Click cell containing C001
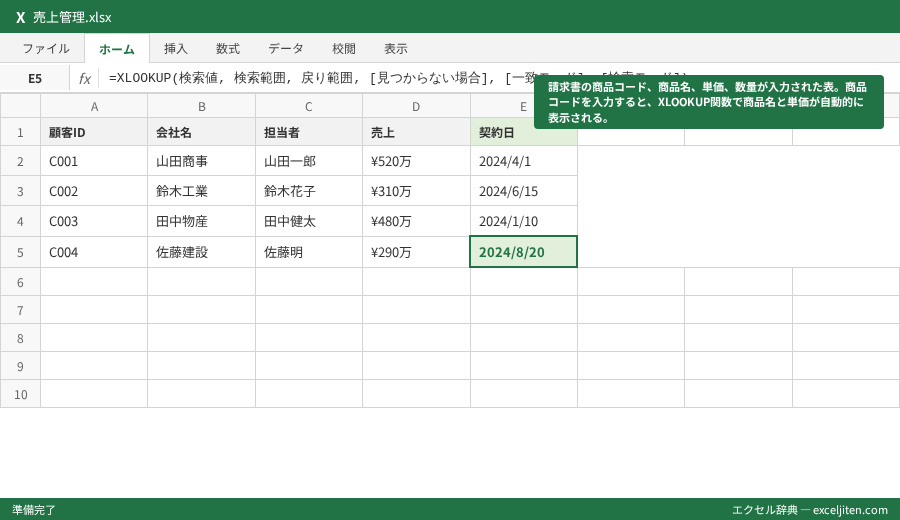Image resolution: width=900 pixels, height=520 pixels. tap(94, 161)
